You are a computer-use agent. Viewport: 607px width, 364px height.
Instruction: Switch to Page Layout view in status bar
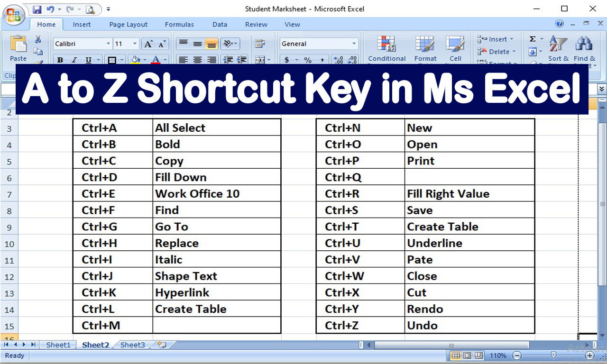[467, 355]
